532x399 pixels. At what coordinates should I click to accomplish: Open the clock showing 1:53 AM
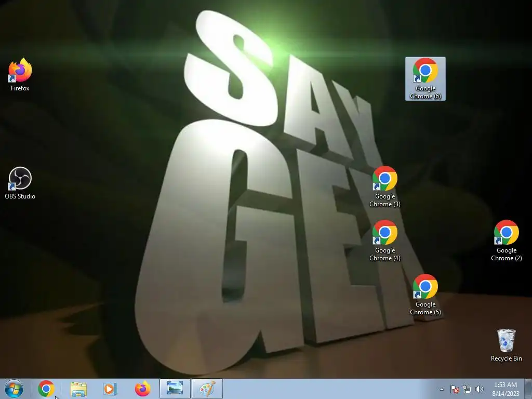[x=506, y=389]
